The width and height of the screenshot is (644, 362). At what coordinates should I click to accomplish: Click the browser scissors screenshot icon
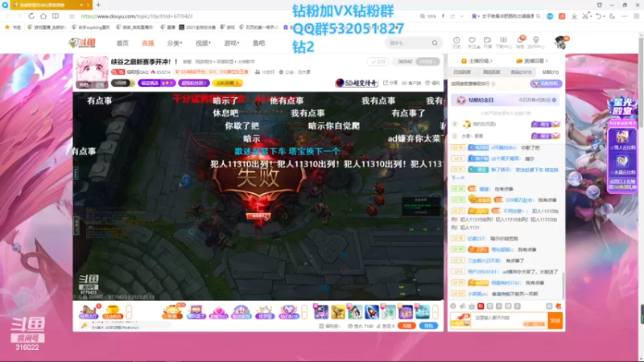click(585, 16)
